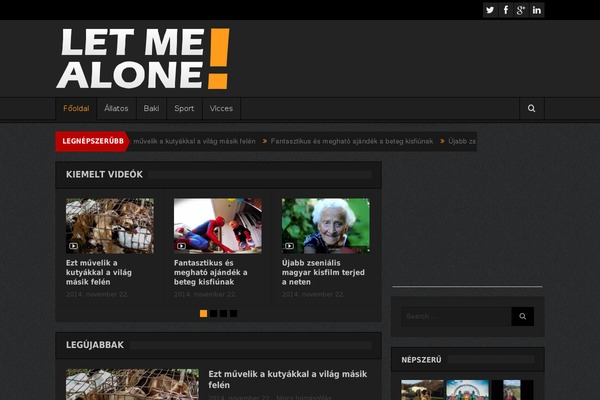Click the large dog thumbnail under Legújabbak
Screen dimensions: 600x400
[132, 384]
